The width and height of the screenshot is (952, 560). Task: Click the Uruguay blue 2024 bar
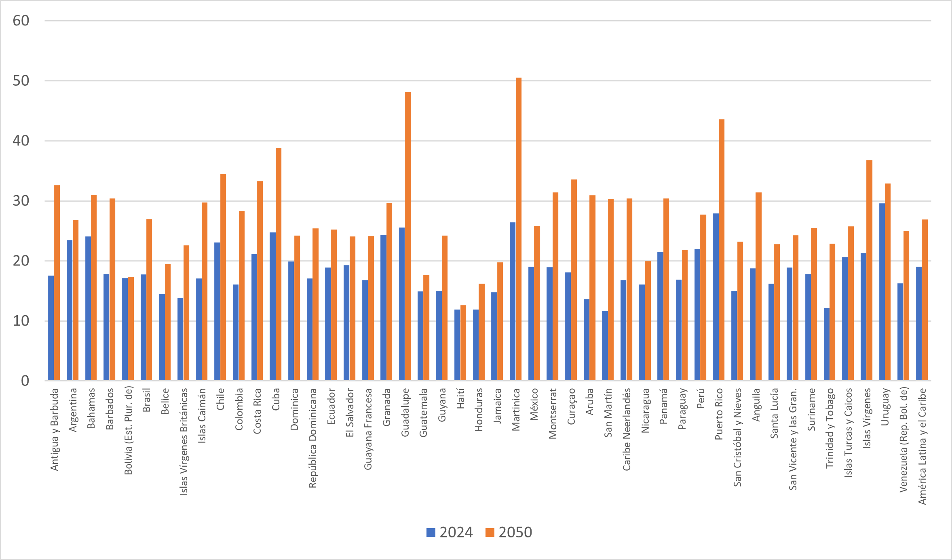(x=882, y=292)
